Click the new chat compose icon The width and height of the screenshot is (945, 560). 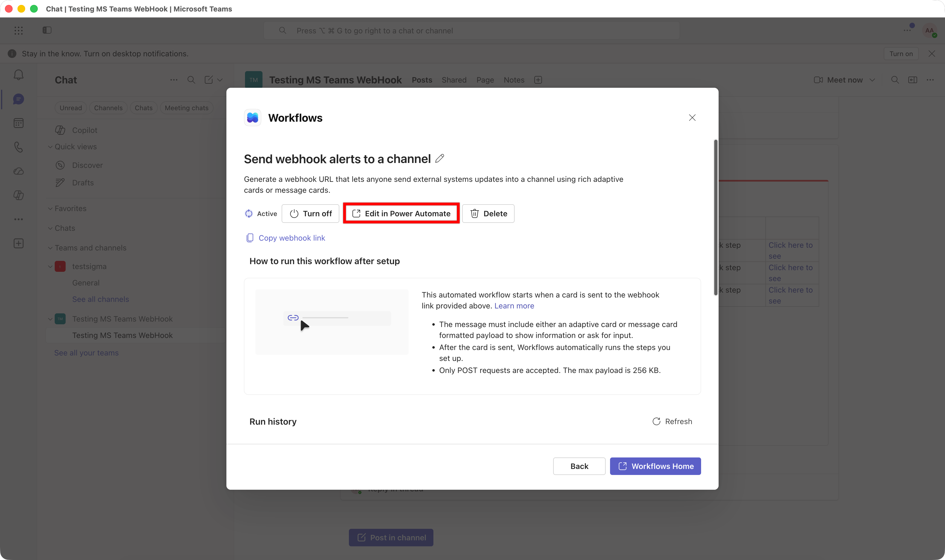[209, 80]
